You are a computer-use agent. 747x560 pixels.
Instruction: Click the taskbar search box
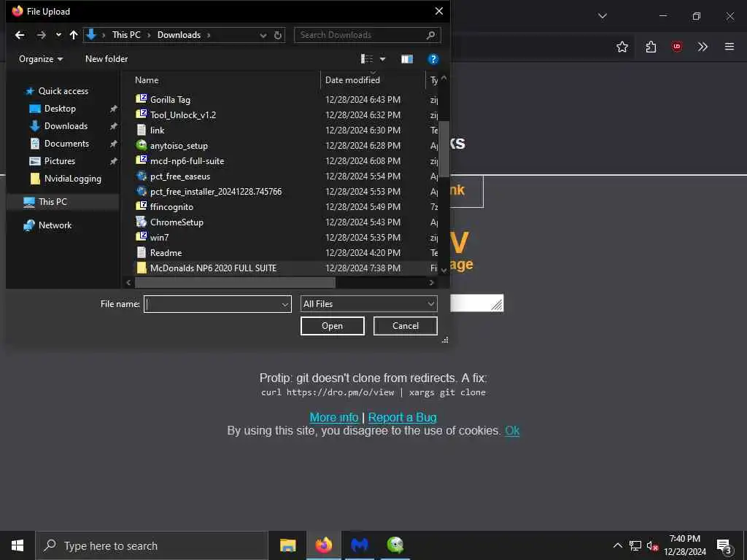(x=152, y=545)
